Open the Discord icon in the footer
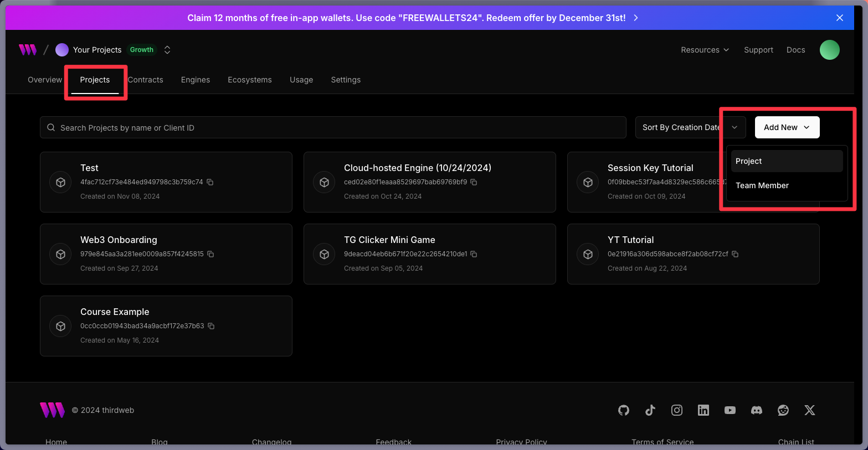 pyautogui.click(x=757, y=410)
